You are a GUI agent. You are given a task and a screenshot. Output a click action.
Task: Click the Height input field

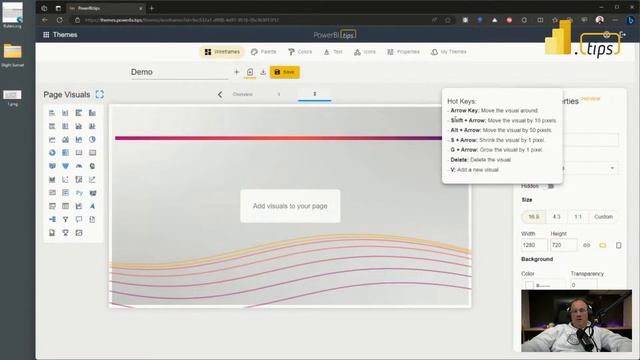coord(564,245)
